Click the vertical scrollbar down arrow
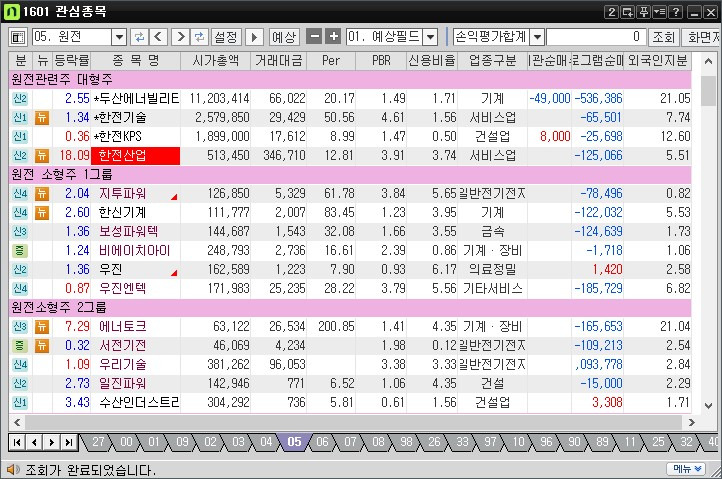This screenshot has width=722, height=479. coord(708,406)
